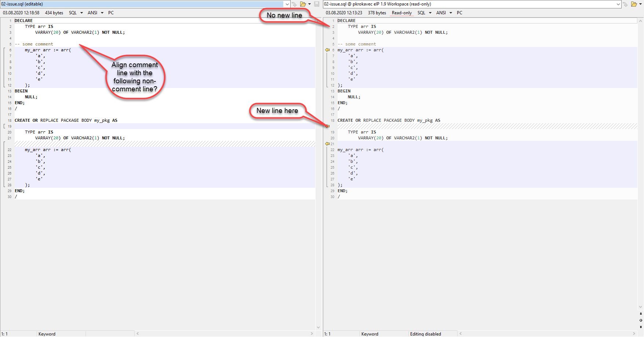The image size is (644, 337).
Task: Save changes to 02-issue.sql via floppy icon
Action: (x=316, y=4)
